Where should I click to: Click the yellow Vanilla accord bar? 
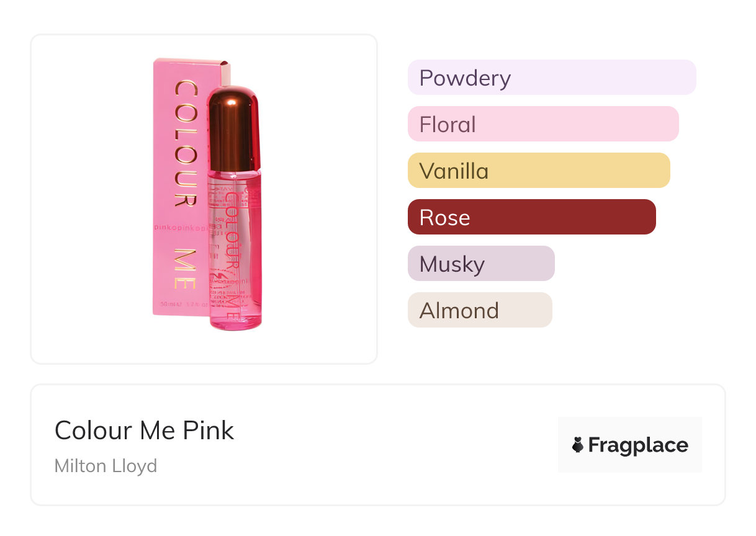tap(538, 171)
